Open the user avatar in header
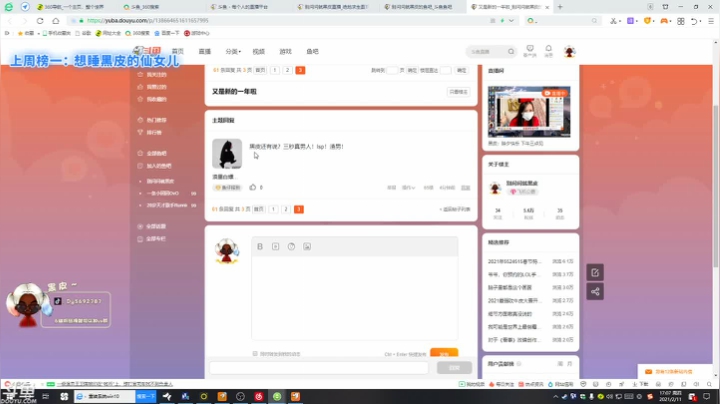The height and width of the screenshot is (404, 720). pos(569,52)
